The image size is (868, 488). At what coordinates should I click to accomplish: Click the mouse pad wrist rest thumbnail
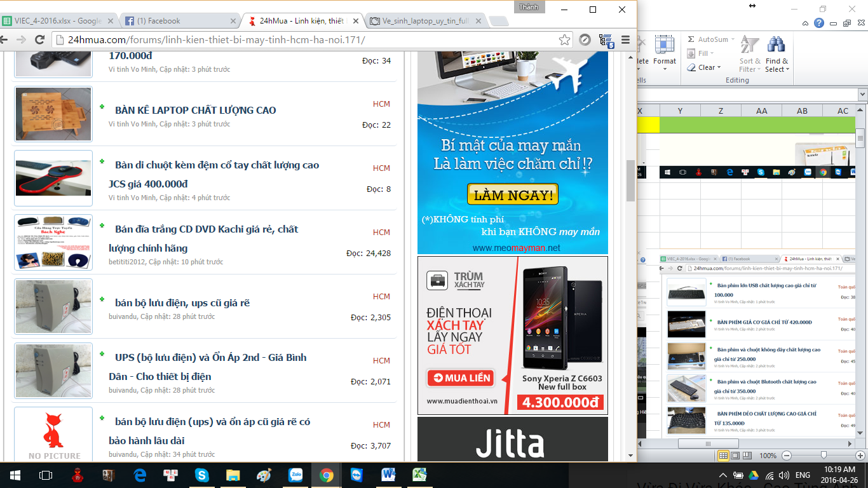53,178
